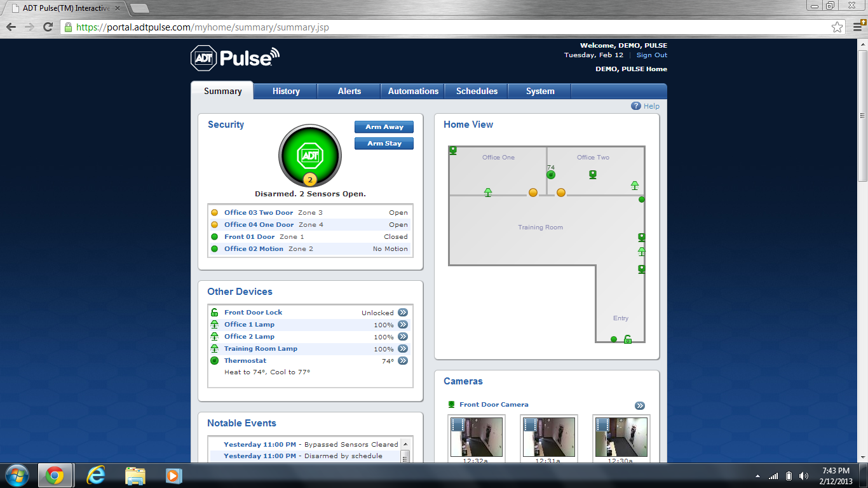
Task: Click the Front Door Lock padlock icon
Action: [x=215, y=312]
